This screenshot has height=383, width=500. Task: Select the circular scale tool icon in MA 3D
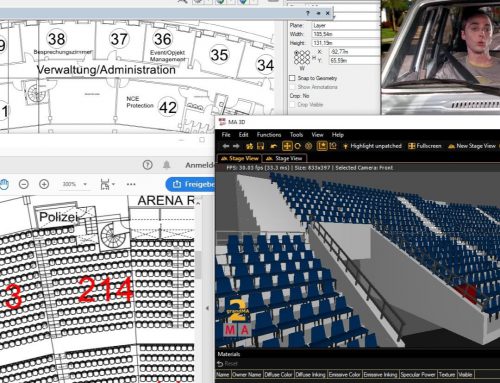click(x=309, y=146)
